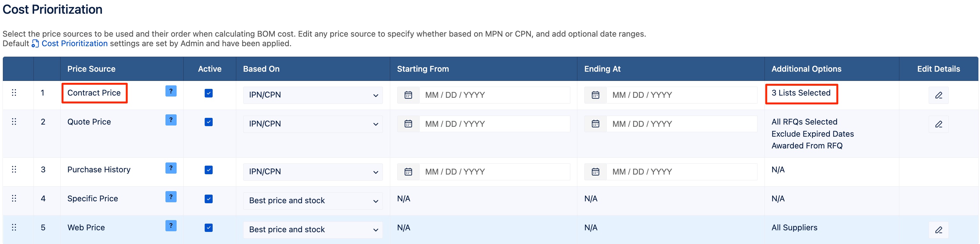Click the Additional Options column header
Image resolution: width=980 pixels, height=244 pixels.
(x=806, y=69)
